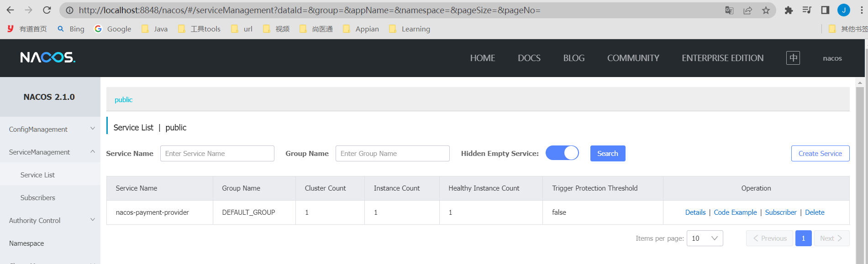The image size is (868, 264).
Task: Bookmark this tab with the star
Action: pyautogui.click(x=766, y=10)
